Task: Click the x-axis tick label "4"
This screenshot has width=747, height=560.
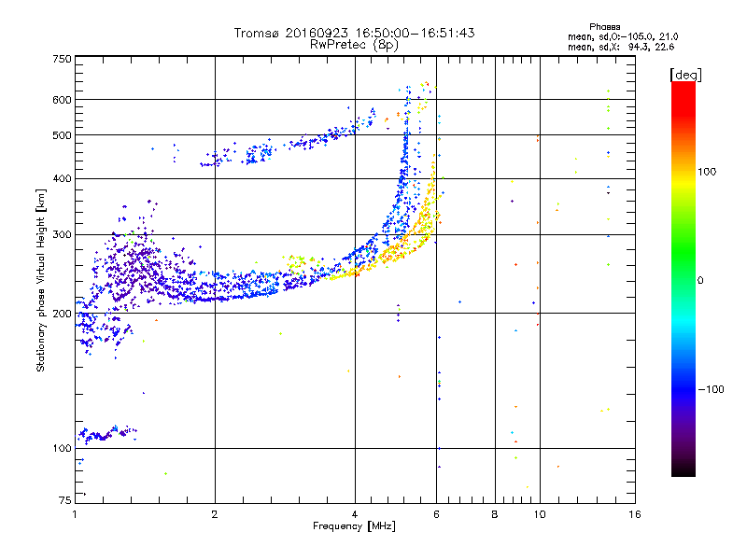Action: coord(355,514)
